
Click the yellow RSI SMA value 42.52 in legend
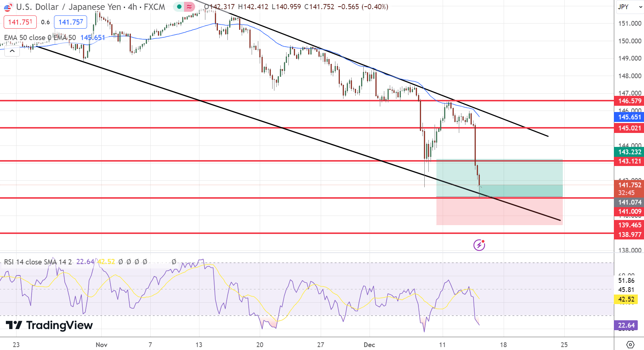click(x=106, y=262)
